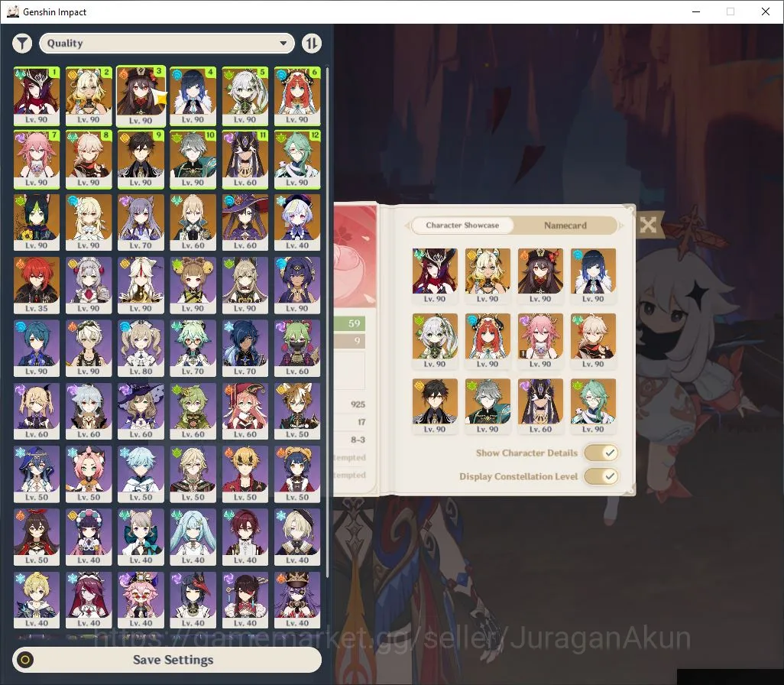Select Nahida marked number 5
This screenshot has height=685, width=784.
pyautogui.click(x=245, y=96)
